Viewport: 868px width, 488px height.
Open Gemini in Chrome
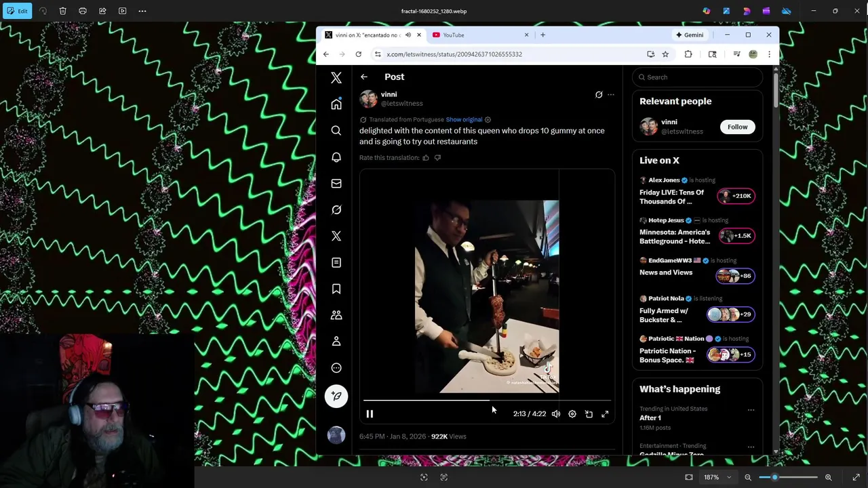point(690,35)
